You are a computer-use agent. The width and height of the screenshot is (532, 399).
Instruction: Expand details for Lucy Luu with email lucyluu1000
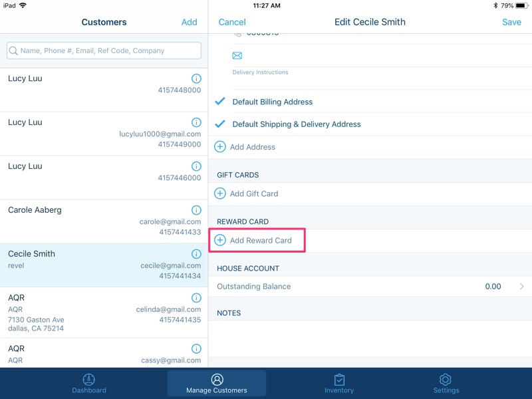[196, 122]
